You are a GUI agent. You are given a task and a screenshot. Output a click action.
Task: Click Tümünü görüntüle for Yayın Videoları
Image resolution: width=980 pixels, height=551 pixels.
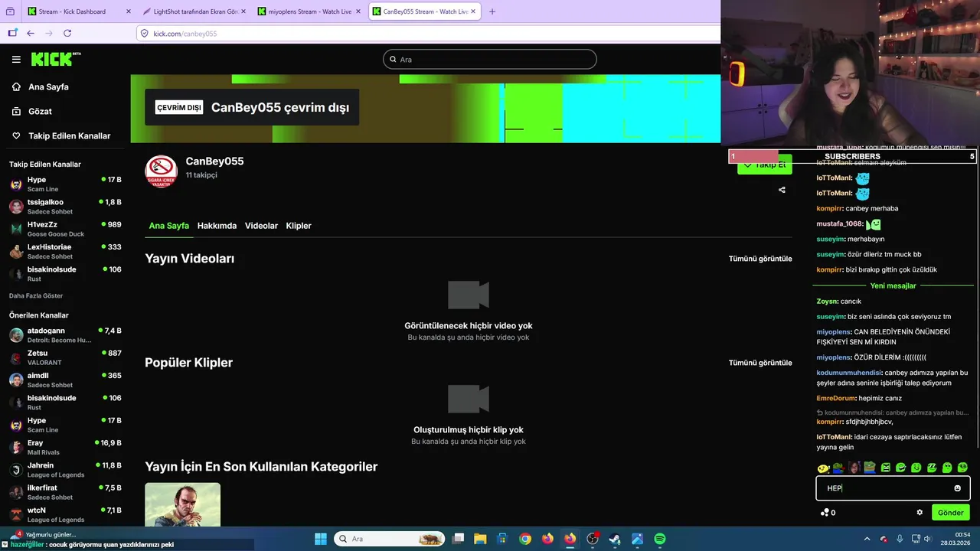760,259
